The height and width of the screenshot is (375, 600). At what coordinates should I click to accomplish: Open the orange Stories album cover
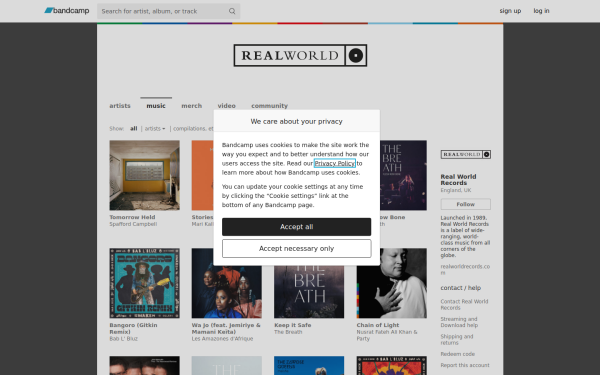202,175
